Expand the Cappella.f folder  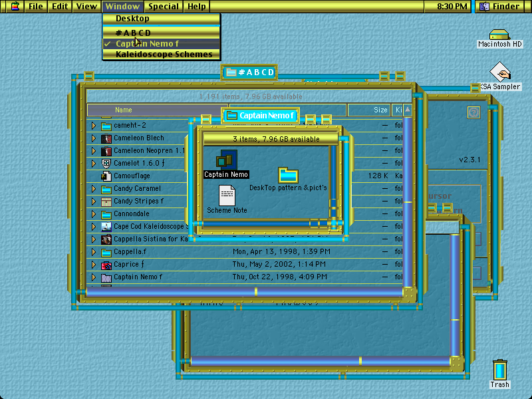(94, 252)
